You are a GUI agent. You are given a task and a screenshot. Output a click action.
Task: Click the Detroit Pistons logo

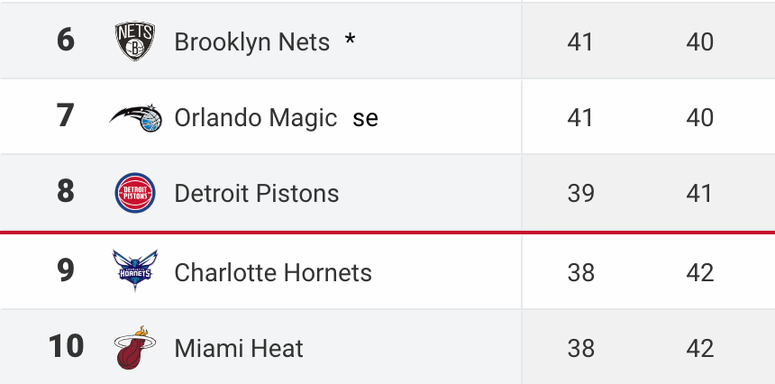coord(135,193)
